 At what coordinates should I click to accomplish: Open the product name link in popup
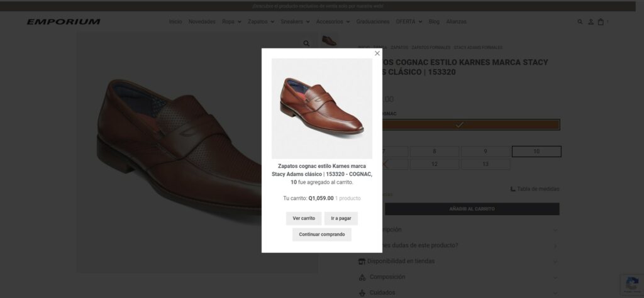(322, 174)
